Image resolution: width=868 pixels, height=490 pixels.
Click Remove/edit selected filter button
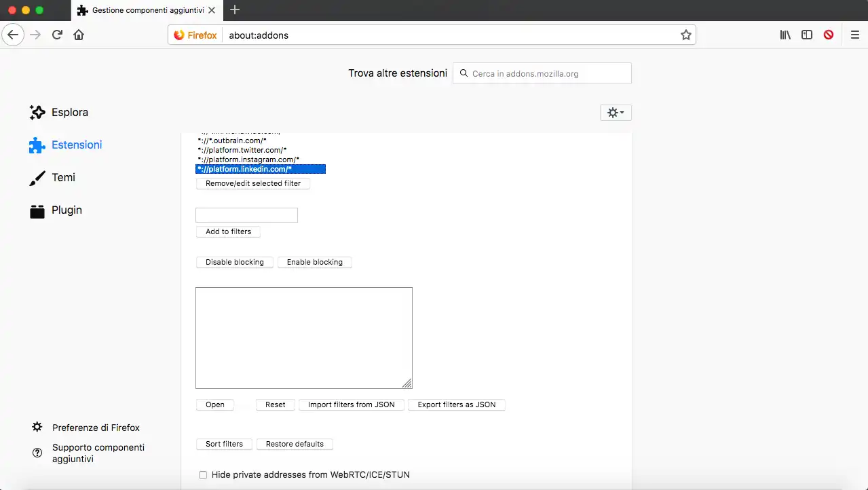pyautogui.click(x=253, y=183)
